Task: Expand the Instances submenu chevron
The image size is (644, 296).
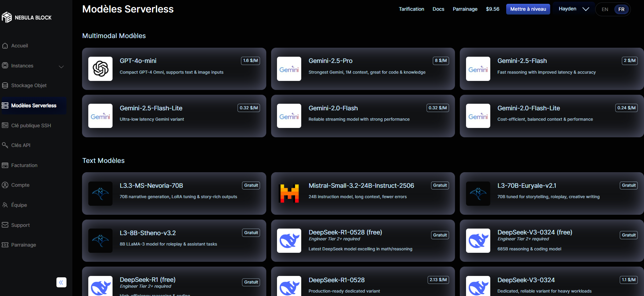Action: [x=61, y=66]
